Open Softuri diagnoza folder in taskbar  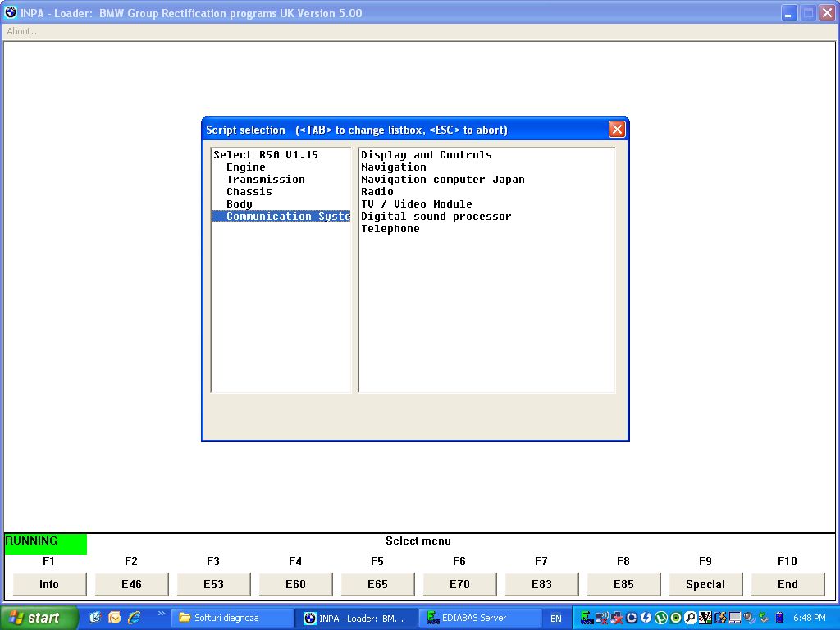tap(231, 618)
